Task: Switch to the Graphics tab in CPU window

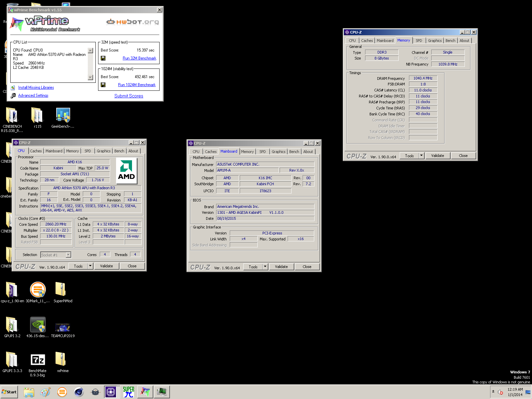Action: pyautogui.click(x=104, y=151)
